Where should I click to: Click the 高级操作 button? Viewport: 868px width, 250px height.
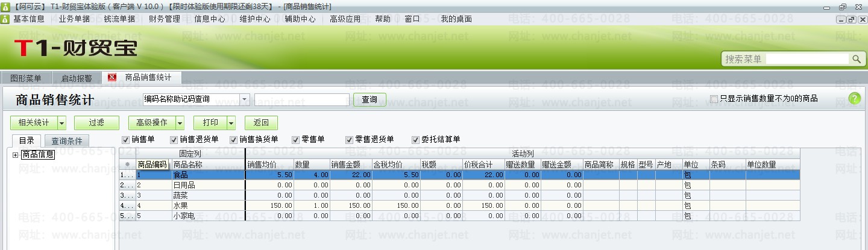(x=152, y=123)
